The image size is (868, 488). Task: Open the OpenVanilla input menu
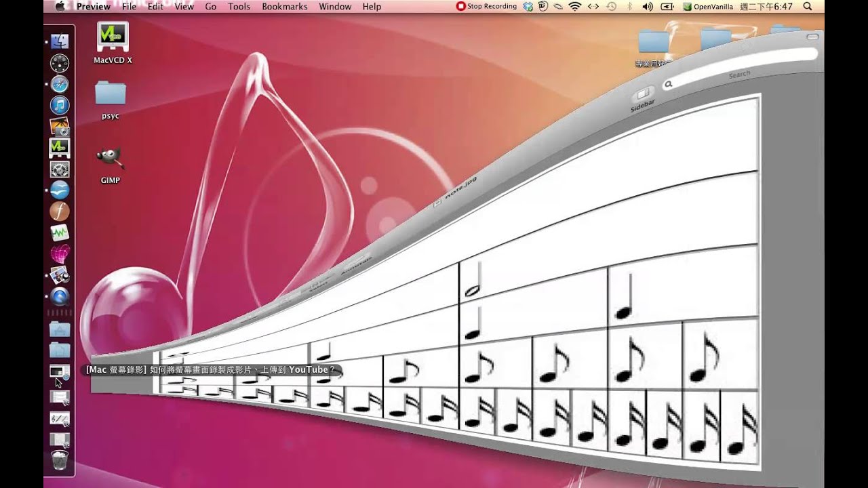point(708,6)
